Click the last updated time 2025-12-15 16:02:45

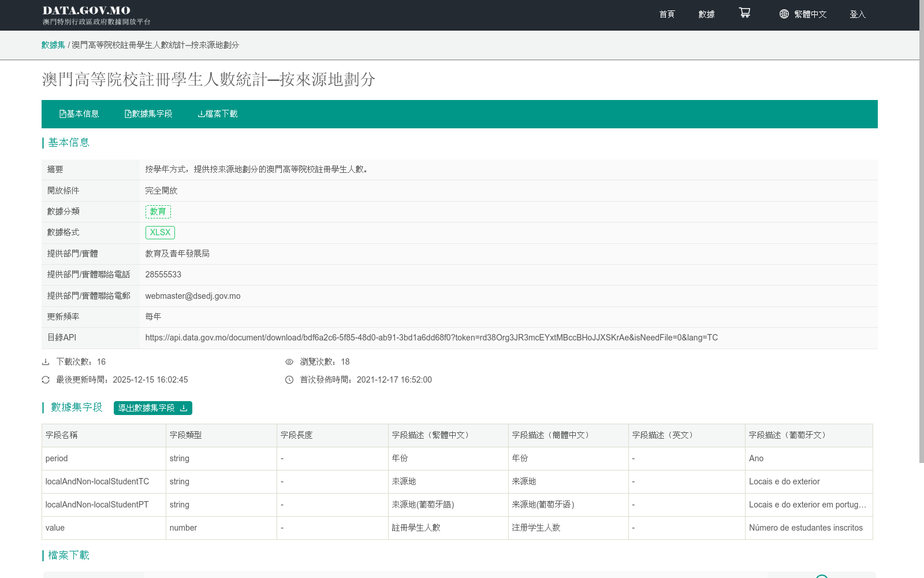coord(150,380)
